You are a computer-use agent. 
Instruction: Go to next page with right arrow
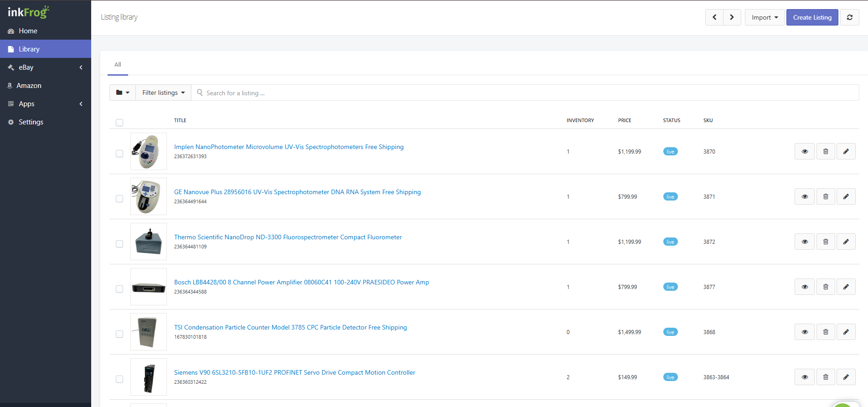[732, 17]
